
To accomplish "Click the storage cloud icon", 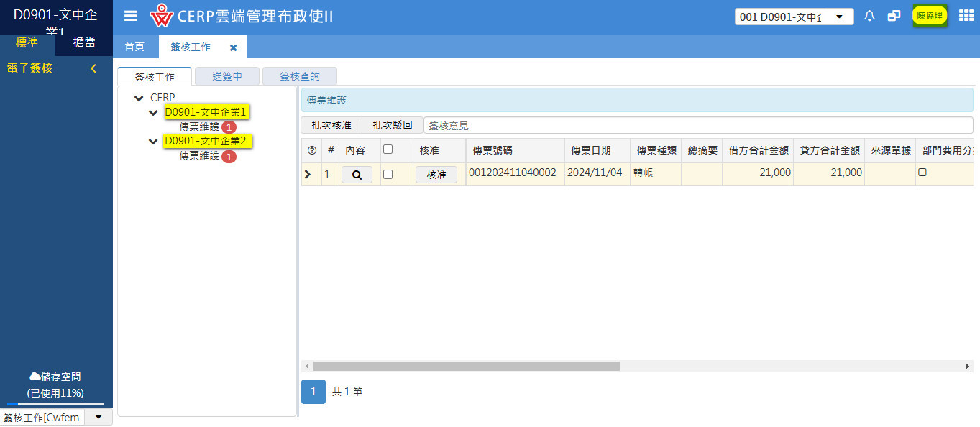I will (x=35, y=377).
